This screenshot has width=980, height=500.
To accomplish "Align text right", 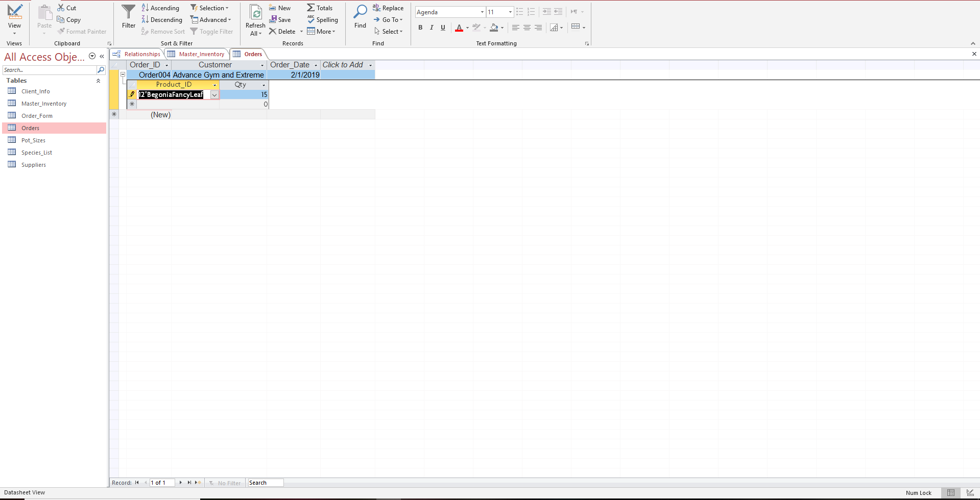I will click(x=538, y=28).
